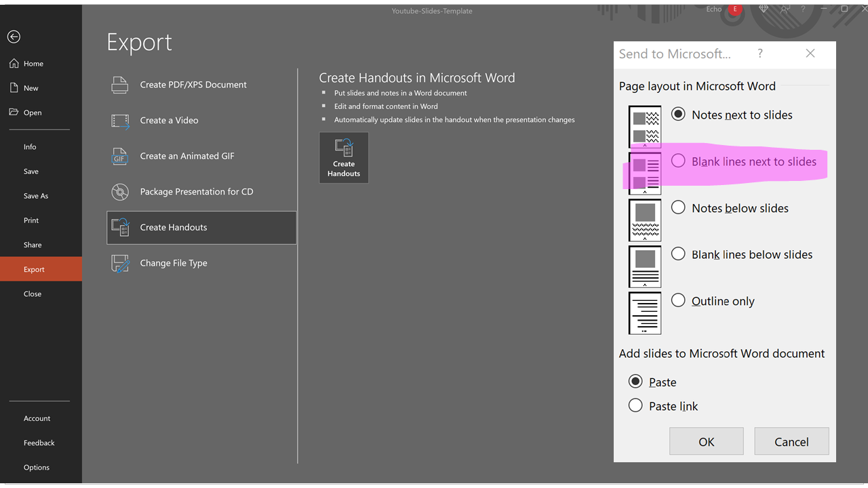
Task: Choose the Notes below slides layout
Action: [678, 207]
